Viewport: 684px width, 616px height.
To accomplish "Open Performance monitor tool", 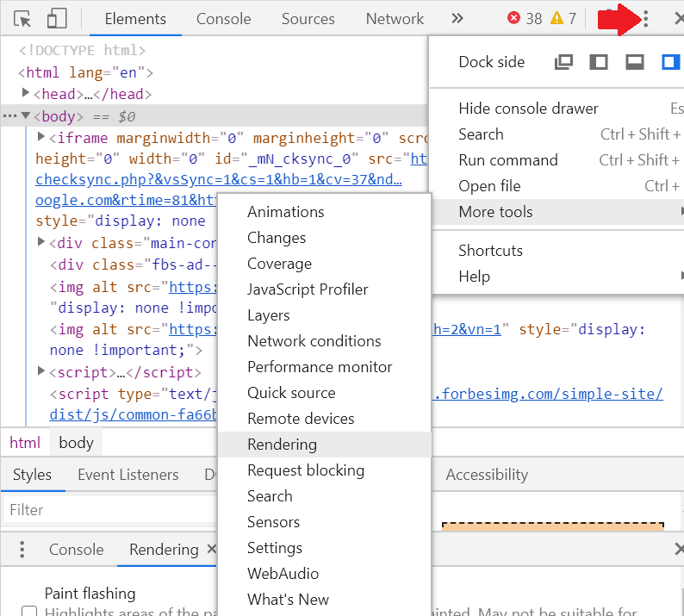I will coord(324,367).
